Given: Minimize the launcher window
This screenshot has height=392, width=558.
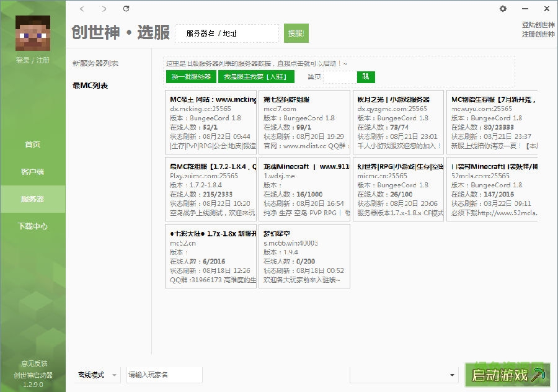Looking at the screenshot, I should click(525, 9).
